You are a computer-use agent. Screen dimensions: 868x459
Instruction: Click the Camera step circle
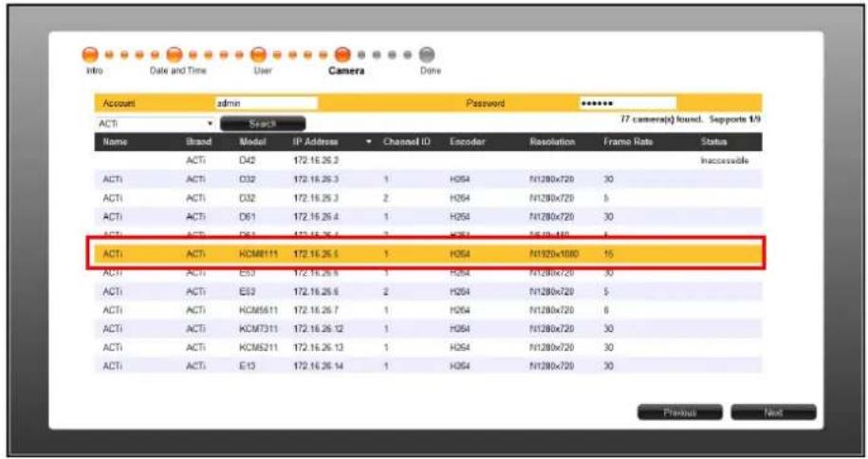coord(343,55)
